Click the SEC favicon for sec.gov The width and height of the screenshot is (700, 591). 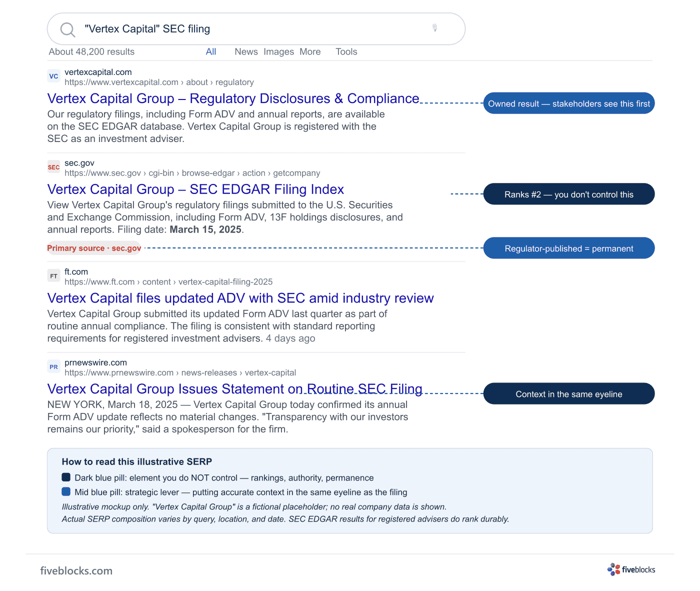[53, 167]
